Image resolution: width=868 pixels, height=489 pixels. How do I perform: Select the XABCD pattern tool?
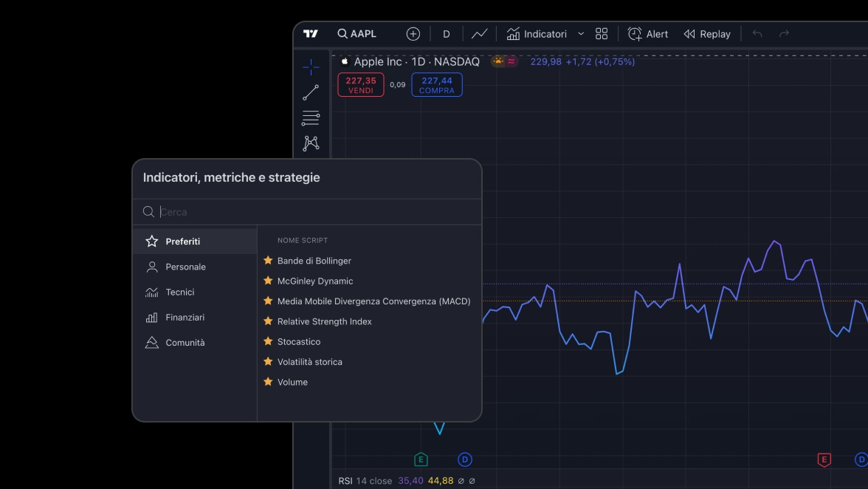[310, 143]
